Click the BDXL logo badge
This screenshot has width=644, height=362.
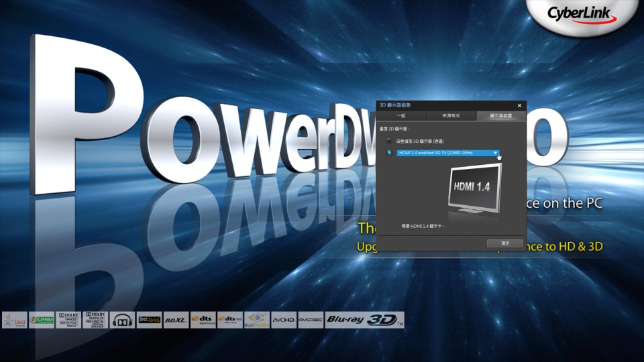176,320
